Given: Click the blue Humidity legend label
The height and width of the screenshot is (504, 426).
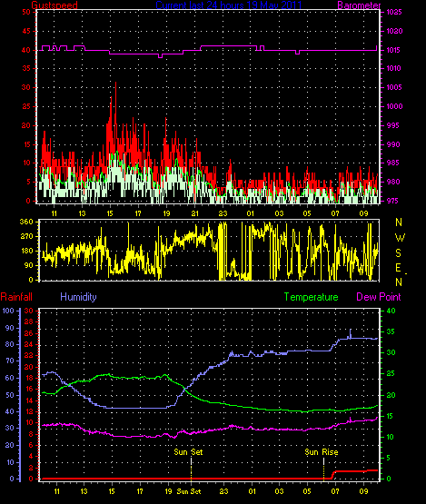Looking at the screenshot, I should click(78, 297).
